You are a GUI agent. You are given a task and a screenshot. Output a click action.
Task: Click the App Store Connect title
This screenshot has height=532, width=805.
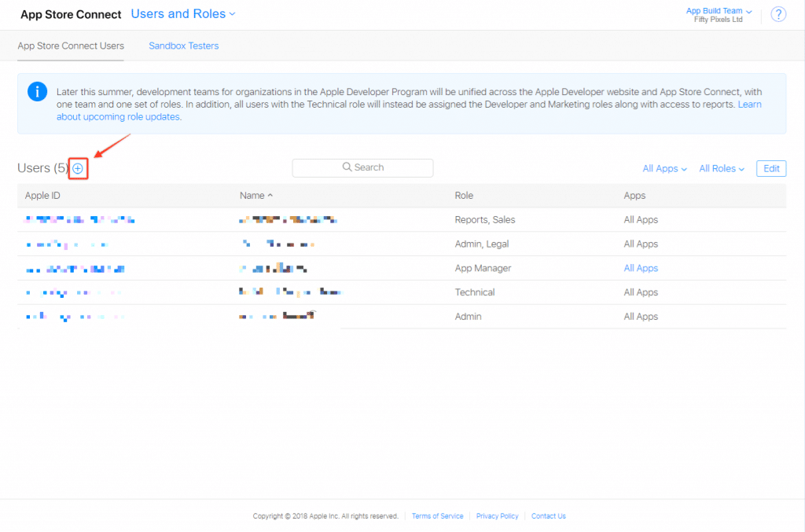pyautogui.click(x=71, y=14)
